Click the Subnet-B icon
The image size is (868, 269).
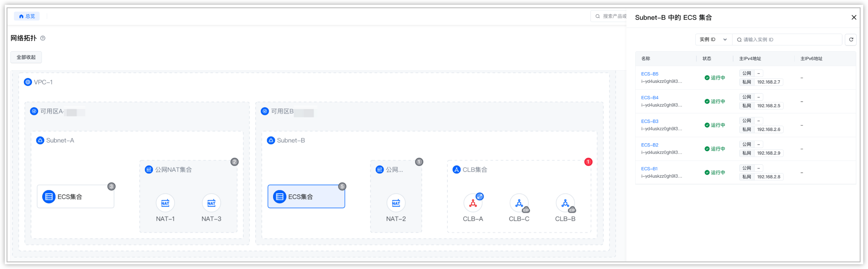pos(271,140)
